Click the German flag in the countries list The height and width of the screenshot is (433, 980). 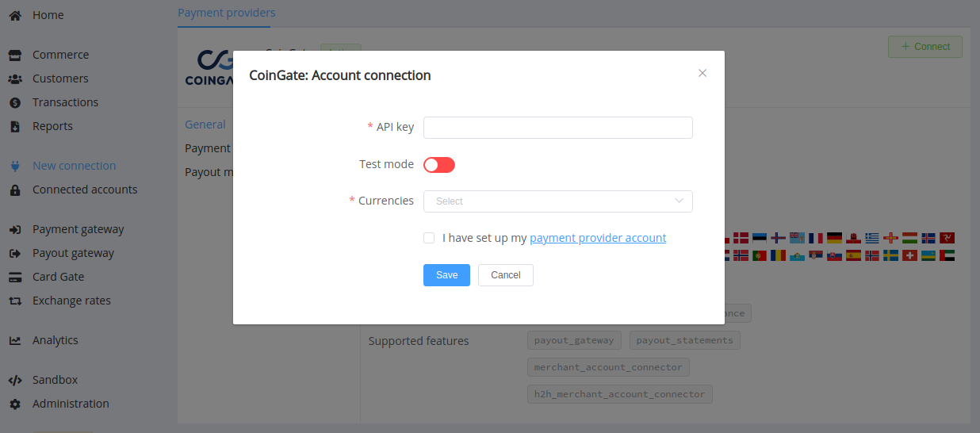(834, 238)
